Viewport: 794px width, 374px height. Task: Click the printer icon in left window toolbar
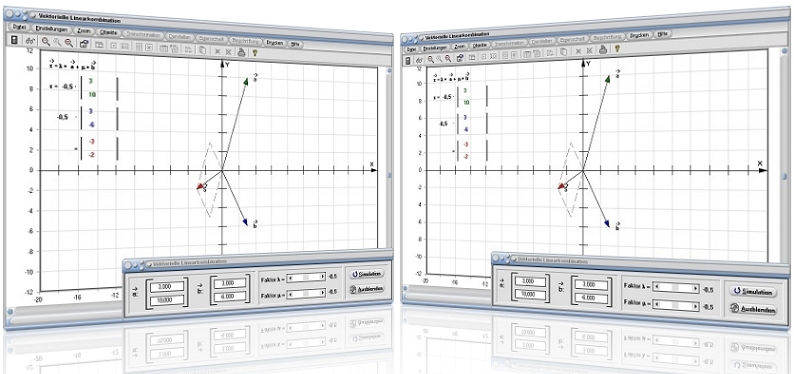(241, 51)
